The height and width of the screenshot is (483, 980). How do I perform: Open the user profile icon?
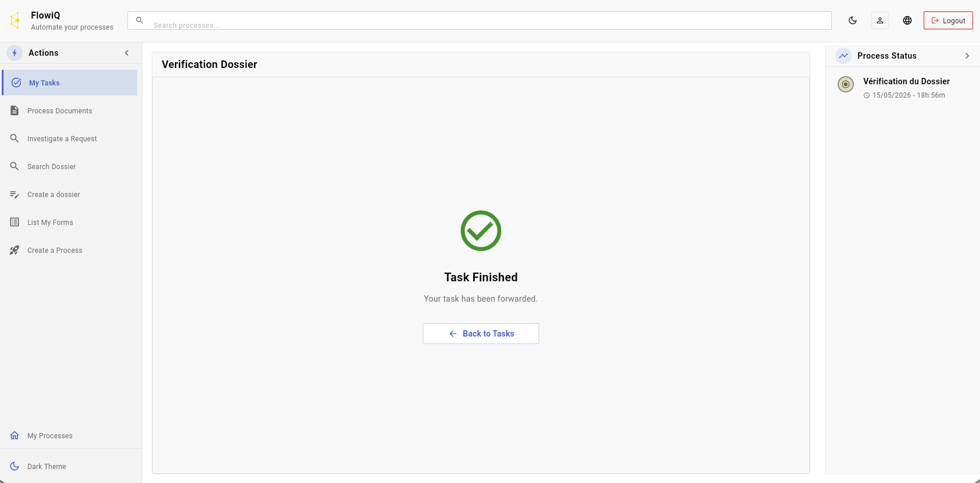click(x=880, y=20)
